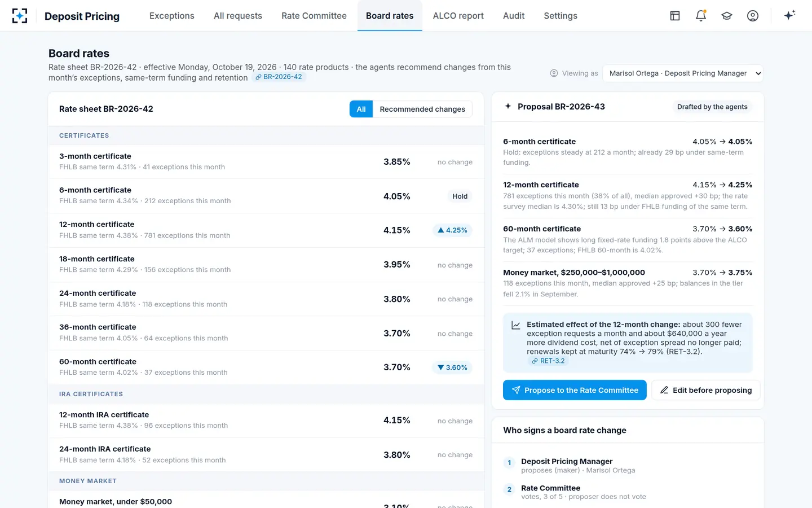This screenshot has height=508, width=812.
Task: Open the RET-3.2 reference link
Action: [x=548, y=361]
